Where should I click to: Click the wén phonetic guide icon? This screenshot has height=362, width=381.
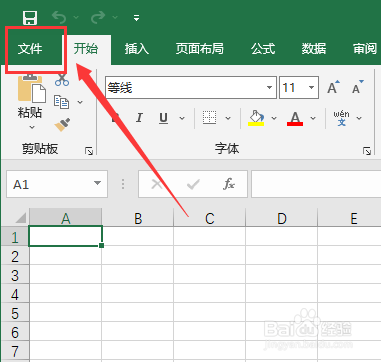pos(341,118)
